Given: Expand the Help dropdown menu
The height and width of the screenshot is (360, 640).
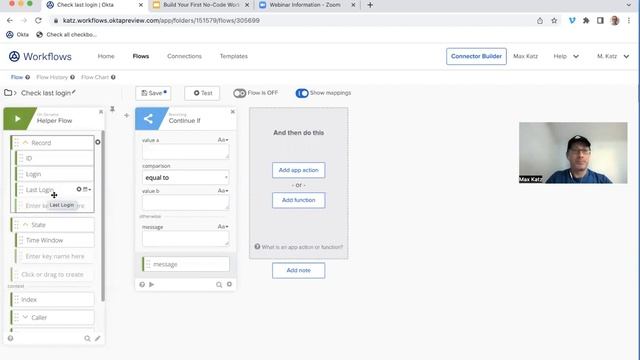Looking at the screenshot, I should tap(566, 56).
